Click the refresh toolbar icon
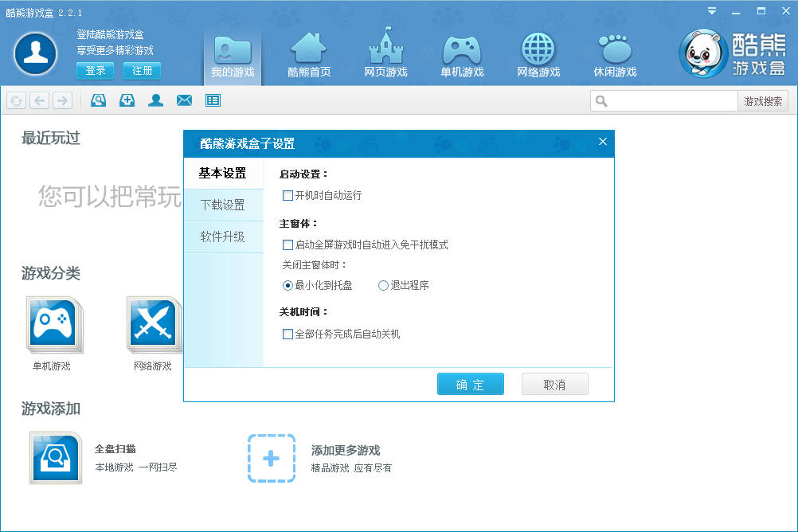Image resolution: width=798 pixels, height=532 pixels. pyautogui.click(x=16, y=101)
